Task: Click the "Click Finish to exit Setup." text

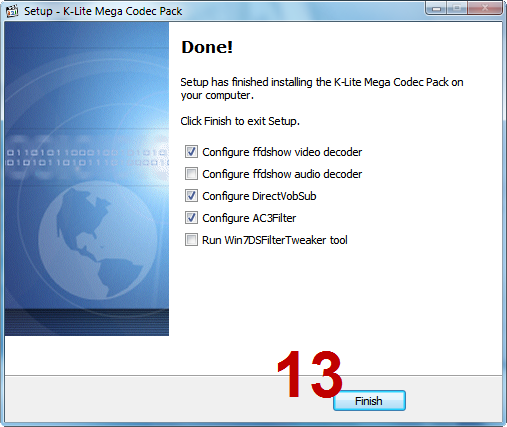Action: click(x=240, y=121)
